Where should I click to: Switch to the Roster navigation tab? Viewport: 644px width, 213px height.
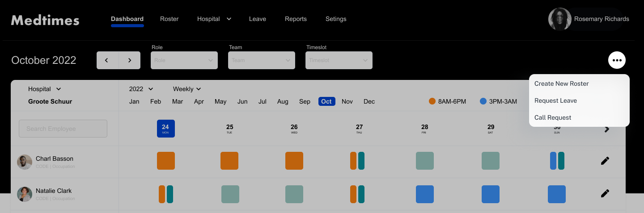click(169, 19)
